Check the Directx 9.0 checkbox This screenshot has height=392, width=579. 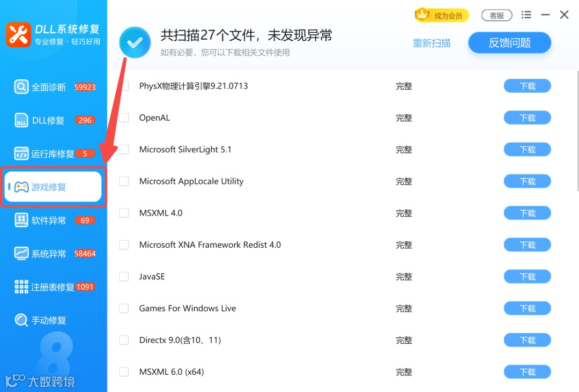(124, 341)
